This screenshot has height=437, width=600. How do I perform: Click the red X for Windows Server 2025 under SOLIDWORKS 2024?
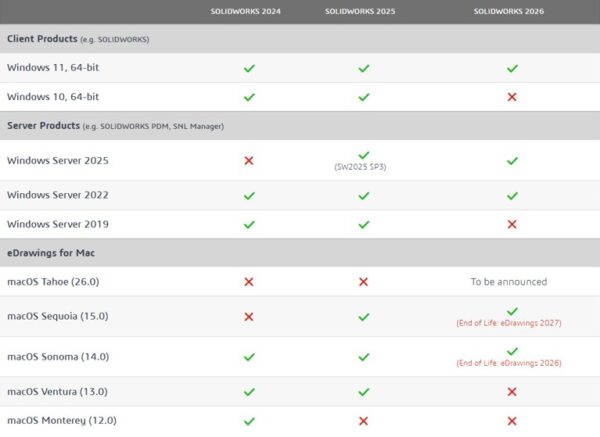tap(249, 160)
